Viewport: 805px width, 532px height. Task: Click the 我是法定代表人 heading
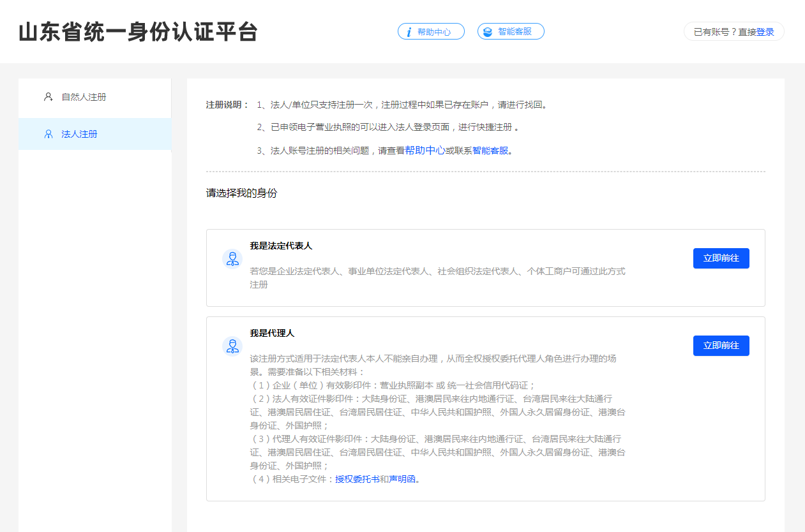click(x=281, y=246)
